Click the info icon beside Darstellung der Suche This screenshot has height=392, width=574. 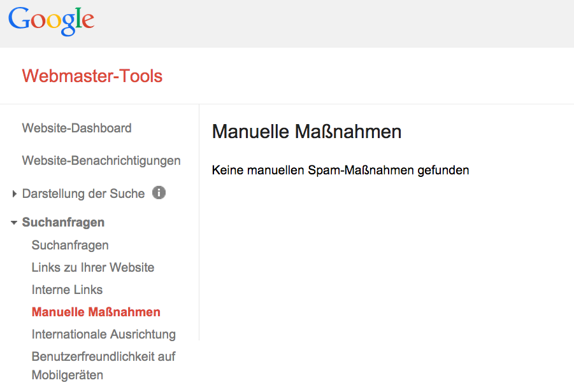(x=159, y=192)
